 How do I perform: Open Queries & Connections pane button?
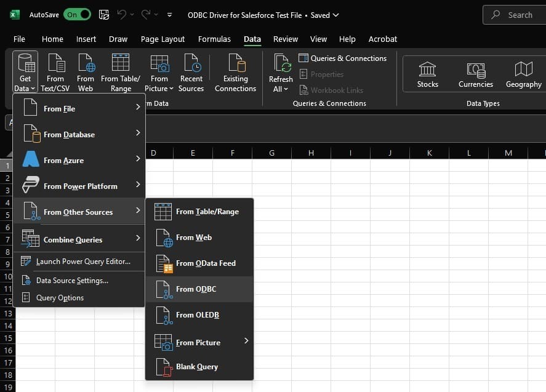click(343, 58)
